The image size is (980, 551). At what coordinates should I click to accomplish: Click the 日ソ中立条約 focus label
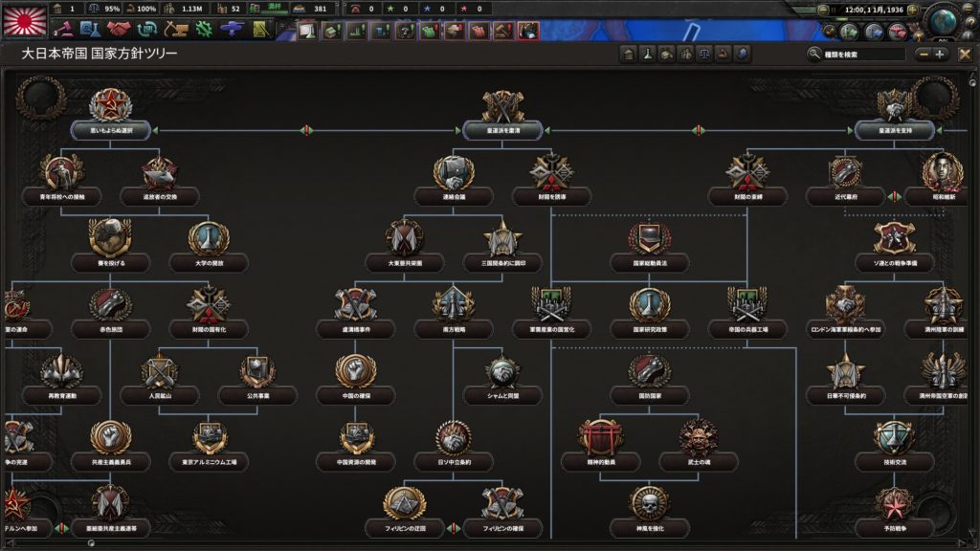pyautogui.click(x=454, y=462)
